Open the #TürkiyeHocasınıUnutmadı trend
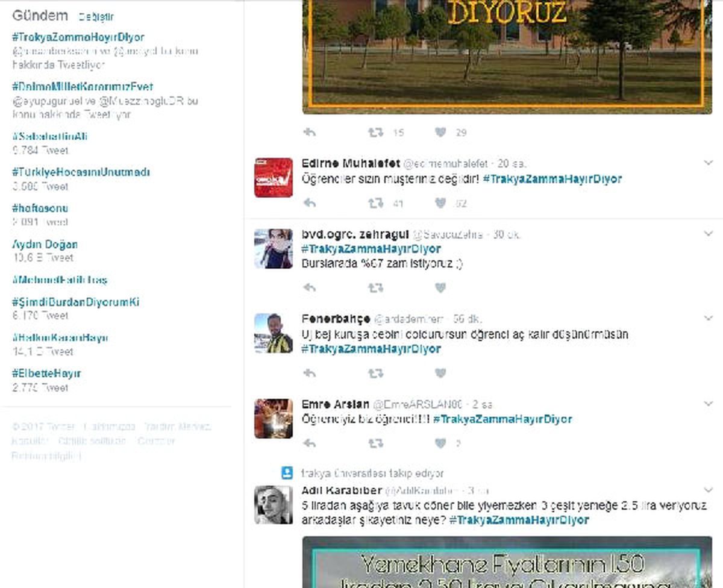Screen dimensions: 723x588 [81, 172]
